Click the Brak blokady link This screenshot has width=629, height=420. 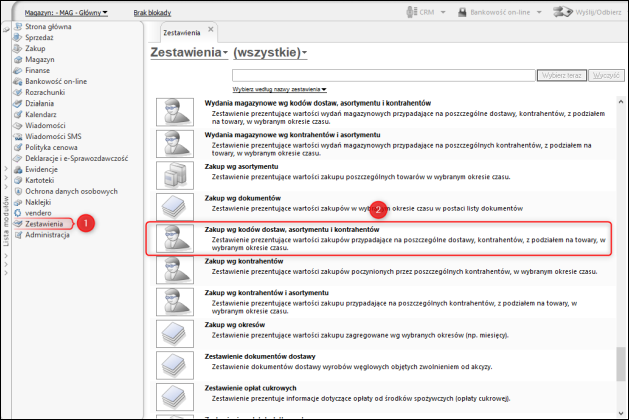click(152, 13)
